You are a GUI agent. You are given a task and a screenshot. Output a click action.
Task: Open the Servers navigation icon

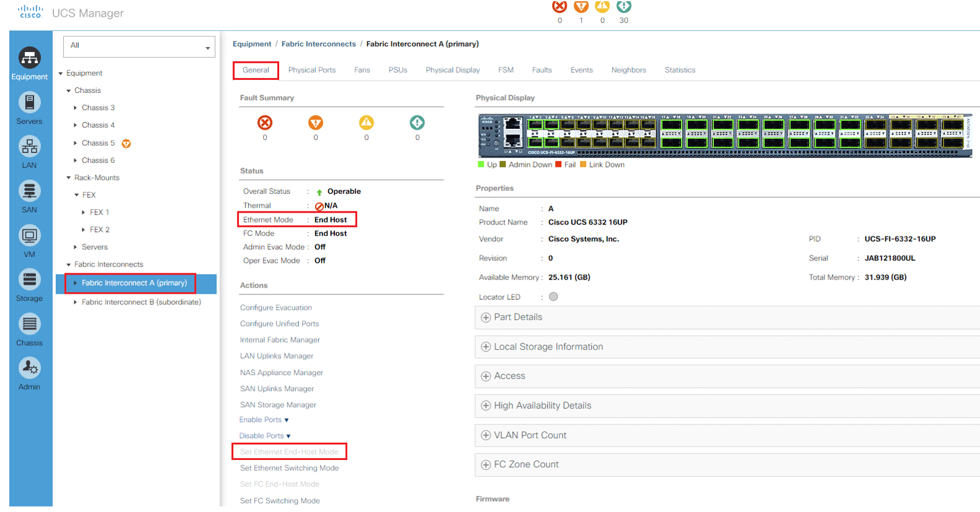pyautogui.click(x=29, y=102)
